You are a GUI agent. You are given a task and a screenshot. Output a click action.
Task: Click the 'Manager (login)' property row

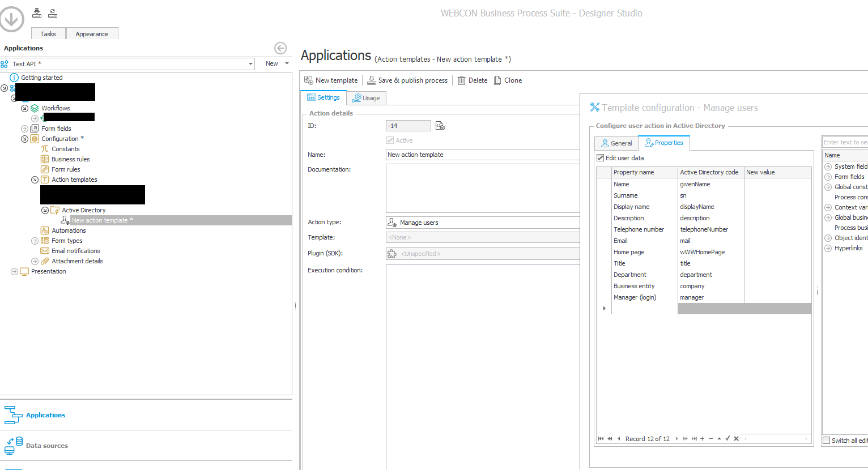(x=704, y=297)
